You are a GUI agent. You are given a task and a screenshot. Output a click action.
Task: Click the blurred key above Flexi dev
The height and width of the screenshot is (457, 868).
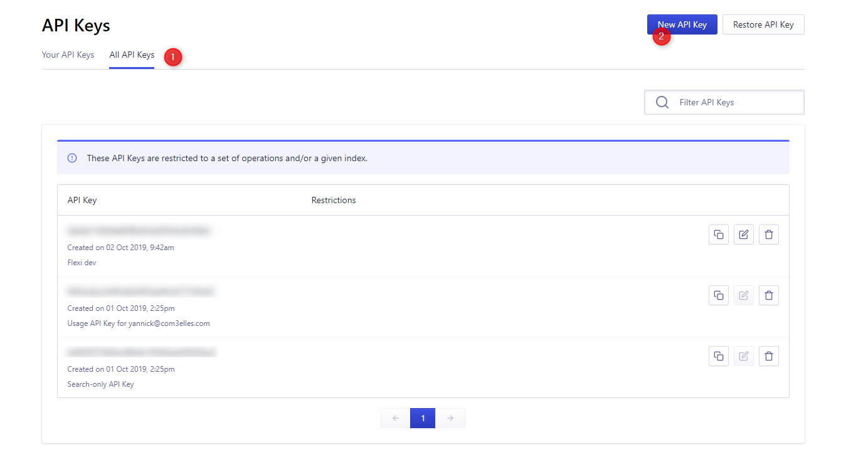point(139,231)
